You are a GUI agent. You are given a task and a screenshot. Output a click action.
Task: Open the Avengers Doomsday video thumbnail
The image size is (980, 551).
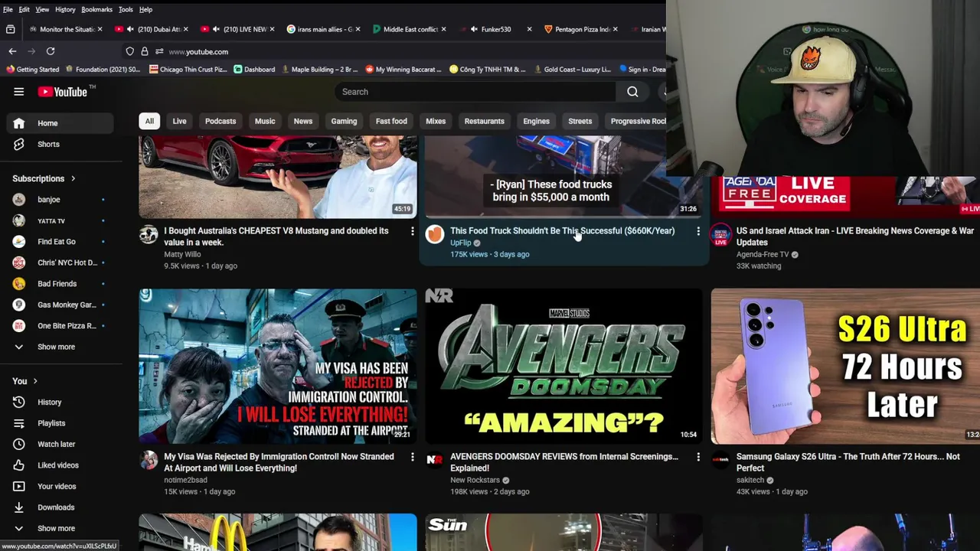[563, 367]
